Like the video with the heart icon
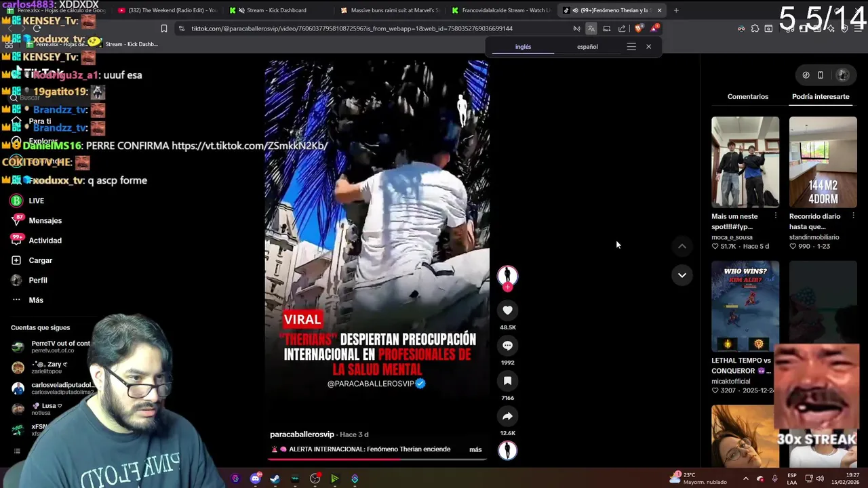The image size is (868, 488). pos(507,310)
